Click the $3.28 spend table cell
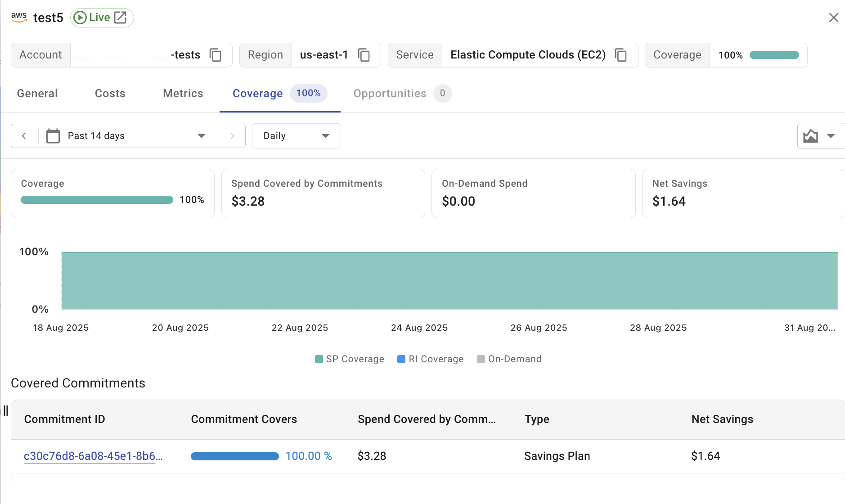845x504 pixels. point(372,456)
